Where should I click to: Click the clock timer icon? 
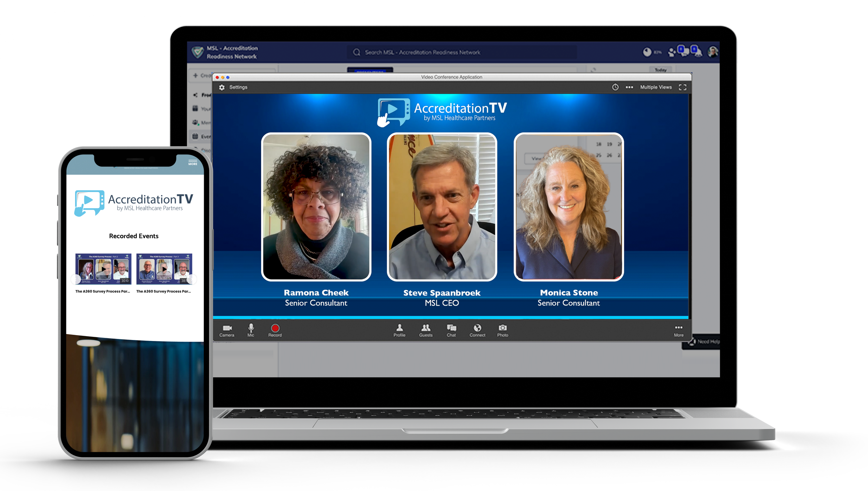(615, 87)
